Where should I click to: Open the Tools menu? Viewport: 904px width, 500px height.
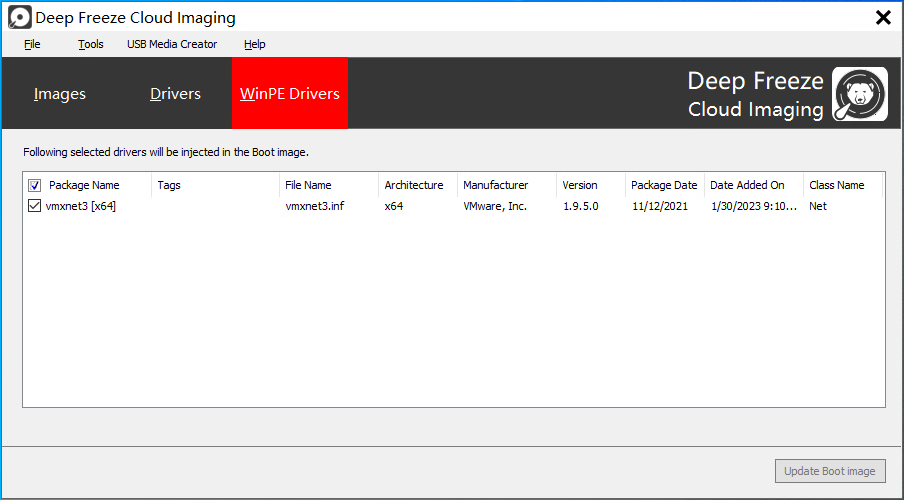pos(91,44)
